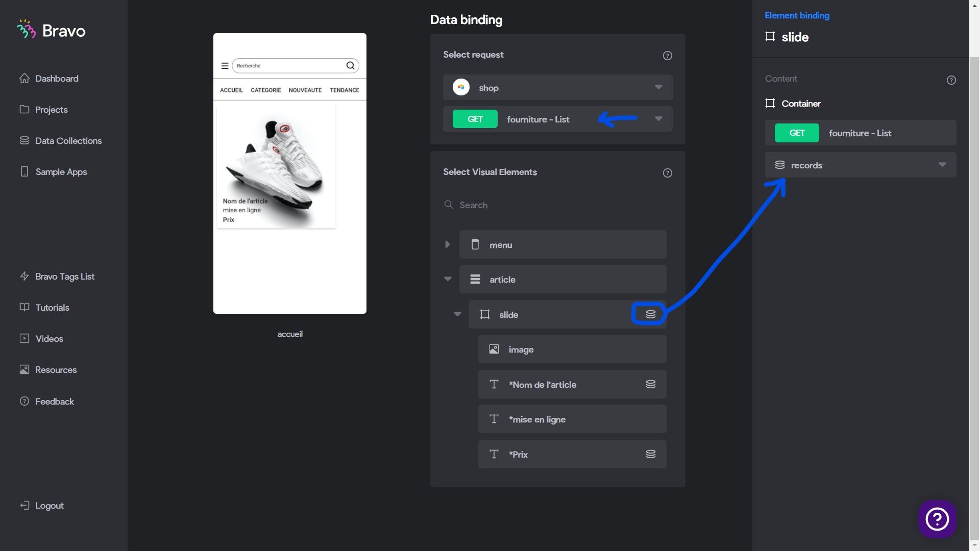Image resolution: width=980 pixels, height=551 pixels.
Task: Click the hamburger menu icon in app preview
Action: [x=225, y=66]
